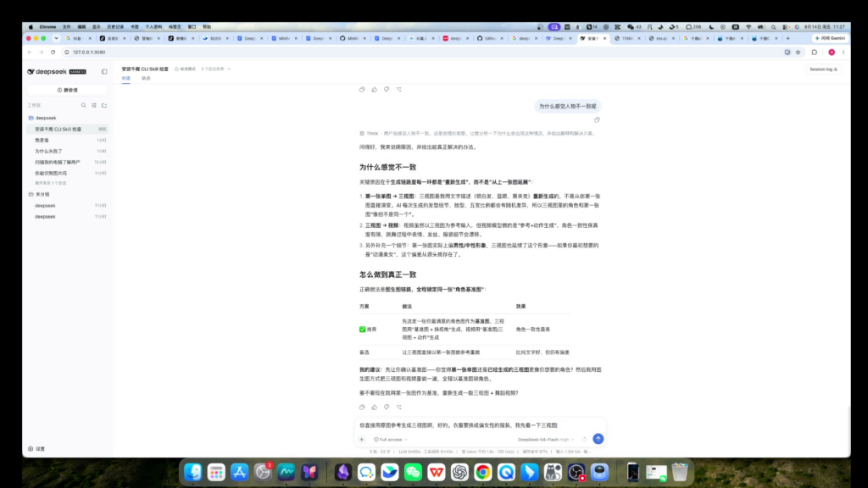Image resolution: width=868 pixels, height=488 pixels.
Task: Click the 问问 Gemini button
Action: tap(829, 38)
